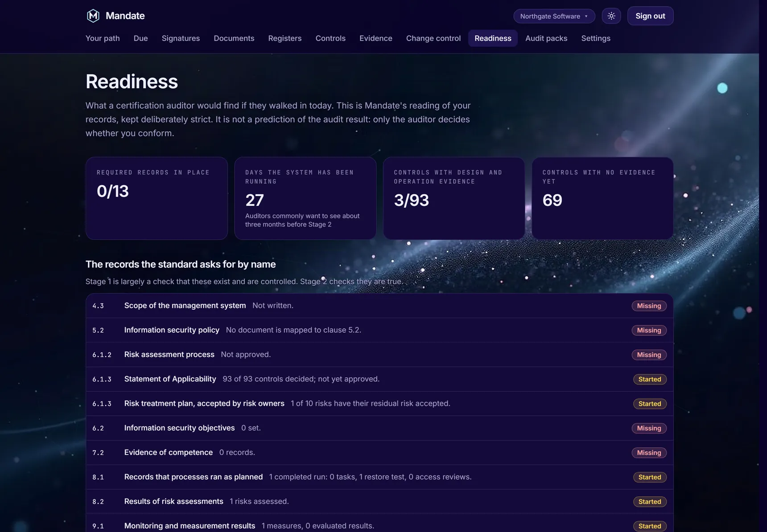This screenshot has width=767, height=532.
Task: Click the Missing badge for Risk assessment process
Action: coord(649,355)
